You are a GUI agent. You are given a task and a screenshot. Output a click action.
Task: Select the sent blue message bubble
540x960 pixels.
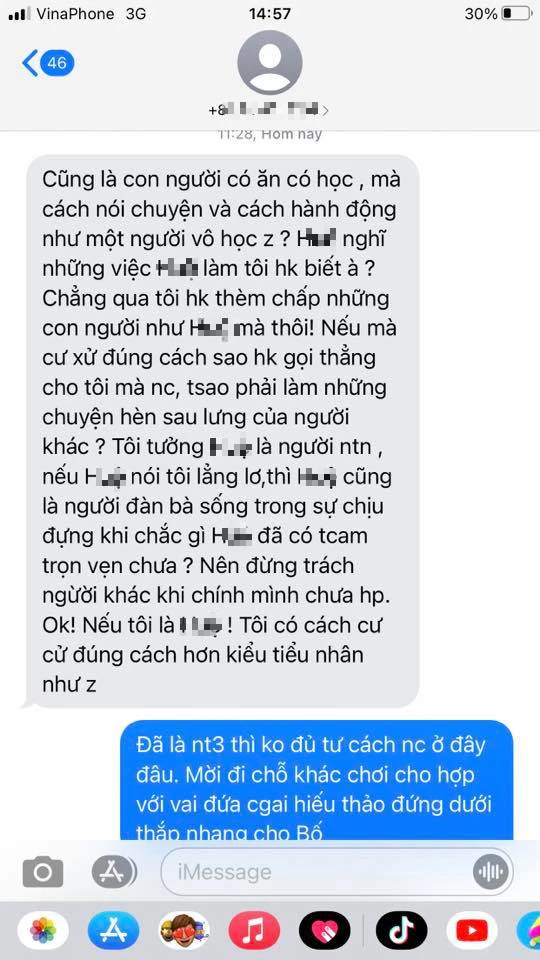(x=316, y=780)
